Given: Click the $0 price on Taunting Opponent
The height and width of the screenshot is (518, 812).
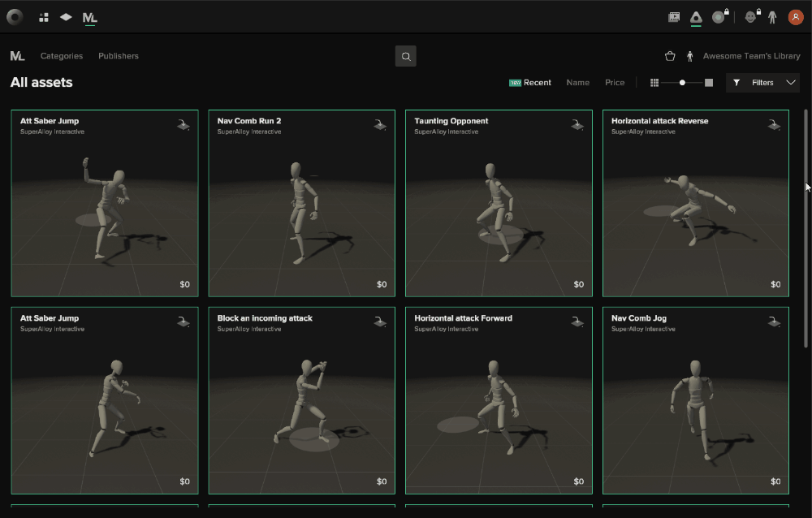Looking at the screenshot, I should coord(578,284).
